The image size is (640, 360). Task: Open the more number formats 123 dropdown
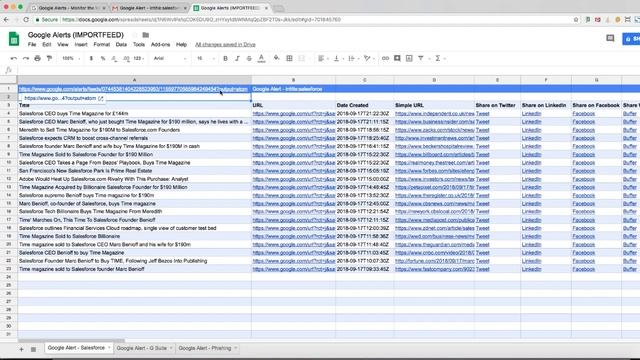click(x=139, y=58)
